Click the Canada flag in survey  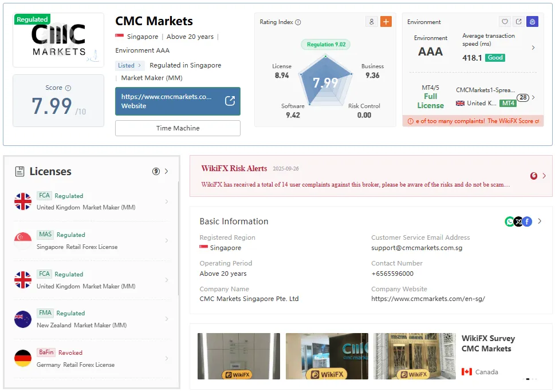(x=467, y=372)
